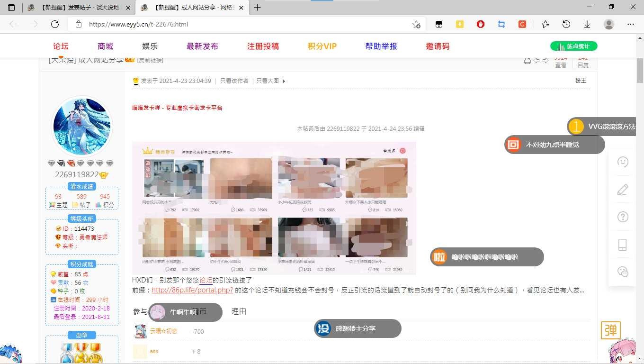
Task: Open the Edge settings ellipsis menu
Action: 631,24
